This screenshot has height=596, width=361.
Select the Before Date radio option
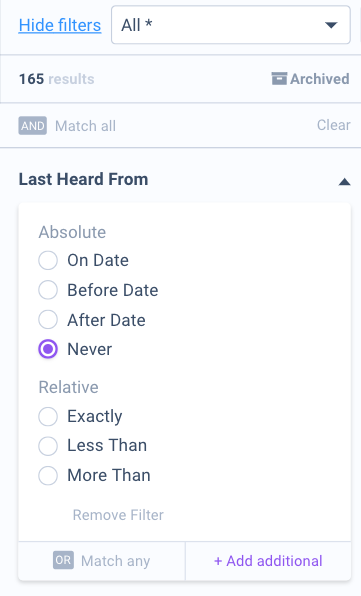pos(48,290)
